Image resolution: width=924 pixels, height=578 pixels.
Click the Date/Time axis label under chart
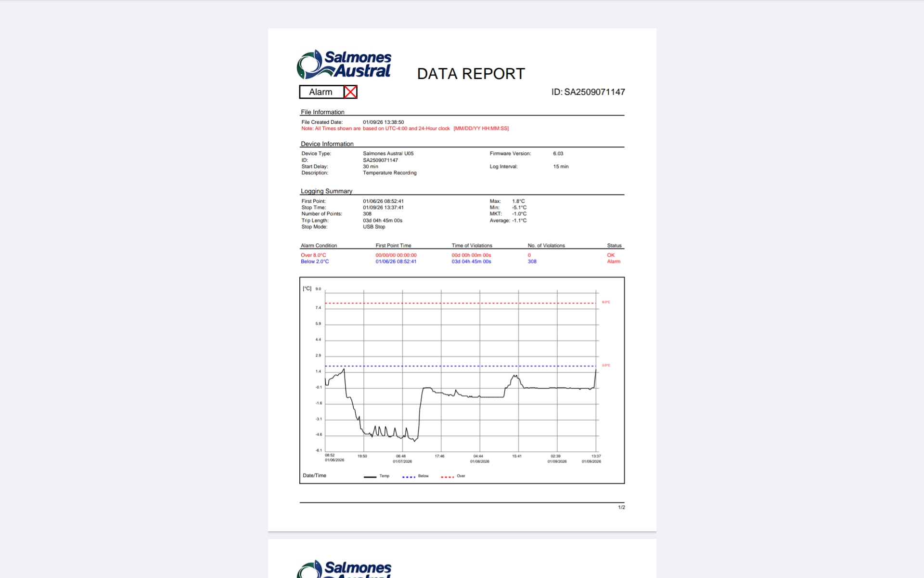point(314,475)
